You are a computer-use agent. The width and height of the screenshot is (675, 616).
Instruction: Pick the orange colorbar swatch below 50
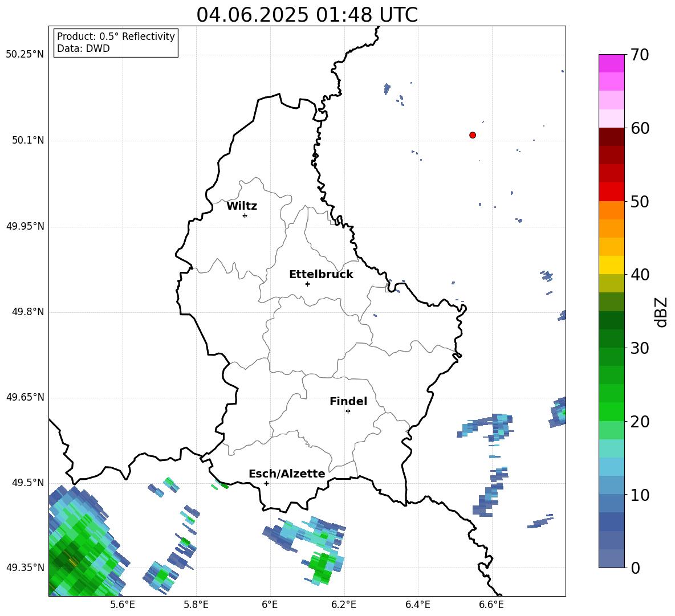611,210
